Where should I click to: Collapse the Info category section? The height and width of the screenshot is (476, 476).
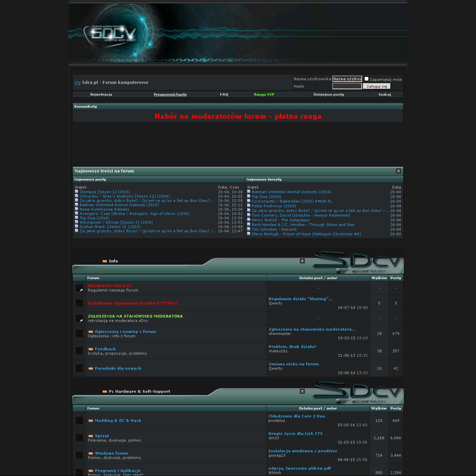click(302, 261)
